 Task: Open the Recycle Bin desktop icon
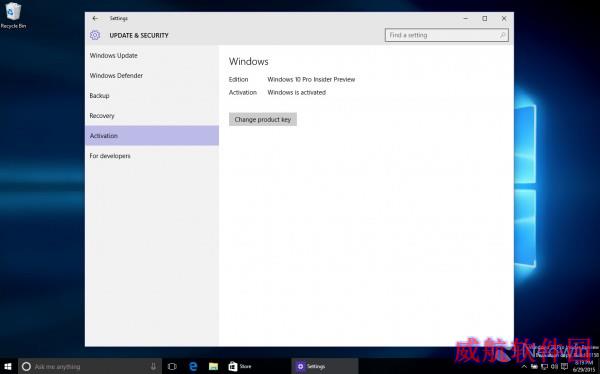click(x=13, y=15)
